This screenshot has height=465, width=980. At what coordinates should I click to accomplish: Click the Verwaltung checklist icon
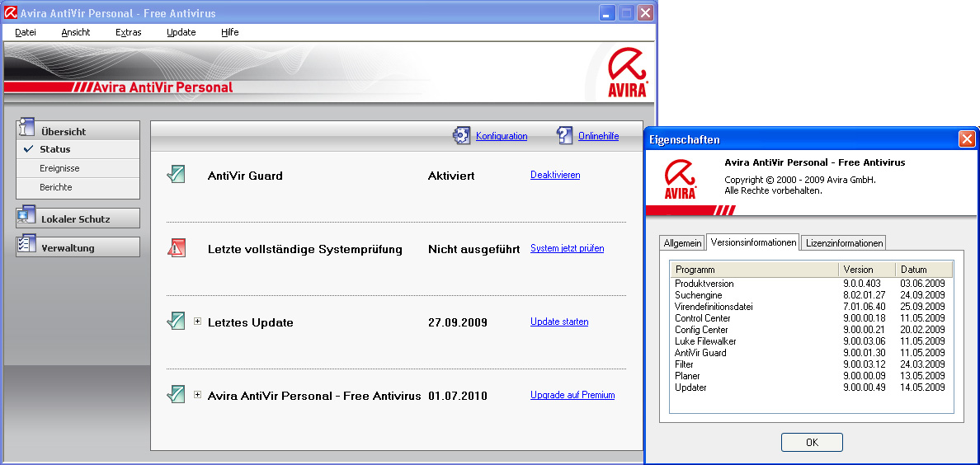(x=26, y=244)
